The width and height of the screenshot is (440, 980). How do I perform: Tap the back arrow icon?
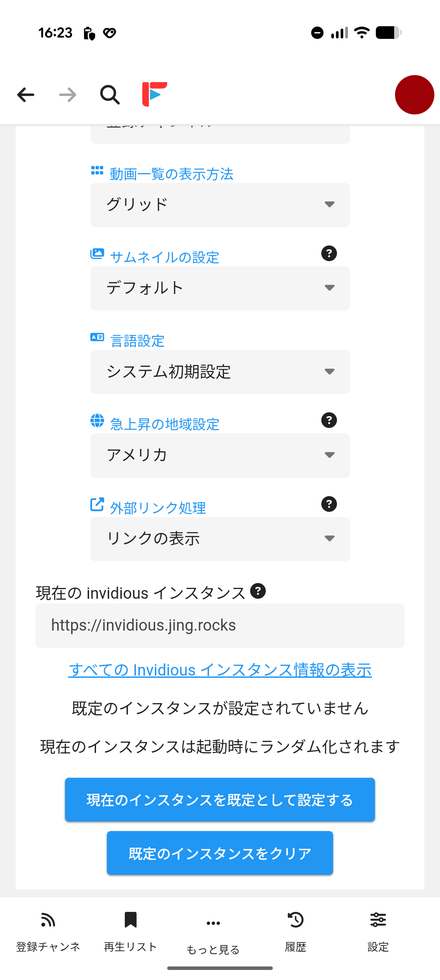click(x=26, y=95)
